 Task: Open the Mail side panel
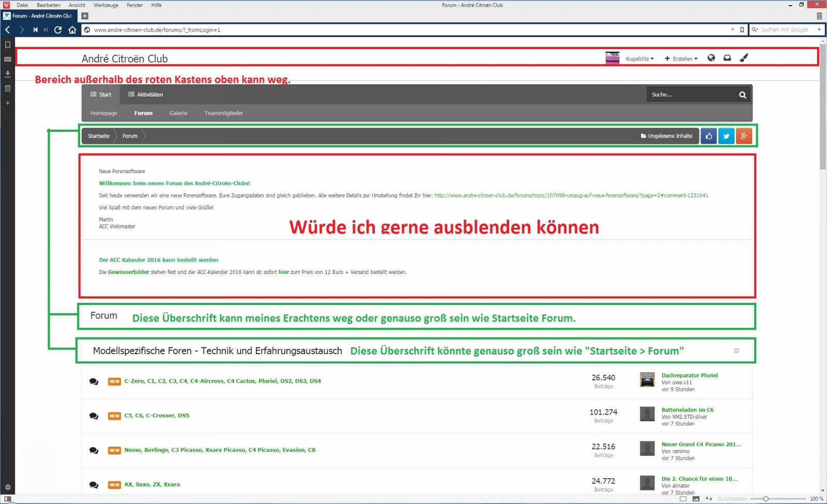[x=8, y=59]
